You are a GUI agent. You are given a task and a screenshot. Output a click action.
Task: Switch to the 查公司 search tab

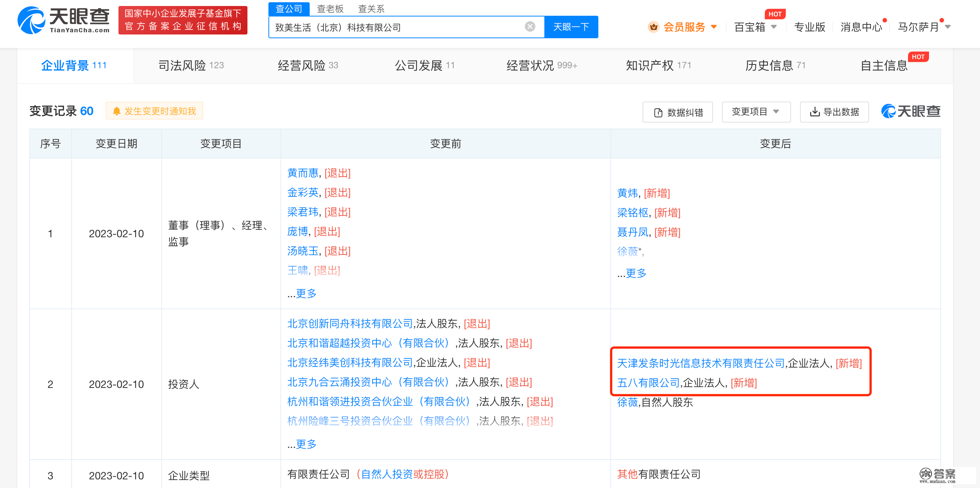click(289, 9)
